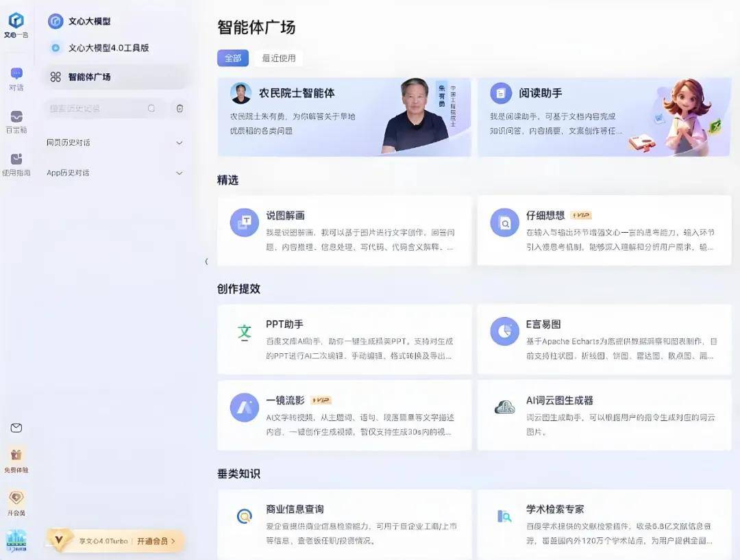This screenshot has height=560, width=740.
Task: Select the 全部 tab
Action: (x=233, y=58)
